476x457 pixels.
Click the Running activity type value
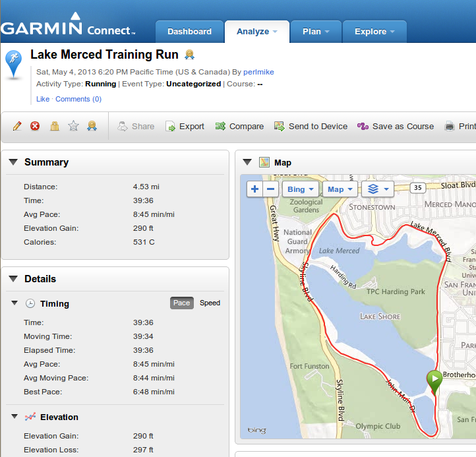click(x=100, y=84)
